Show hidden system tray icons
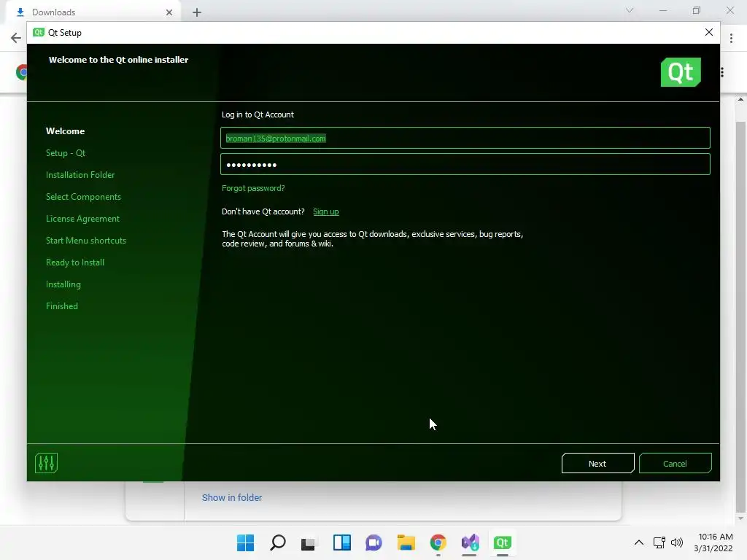 point(639,542)
